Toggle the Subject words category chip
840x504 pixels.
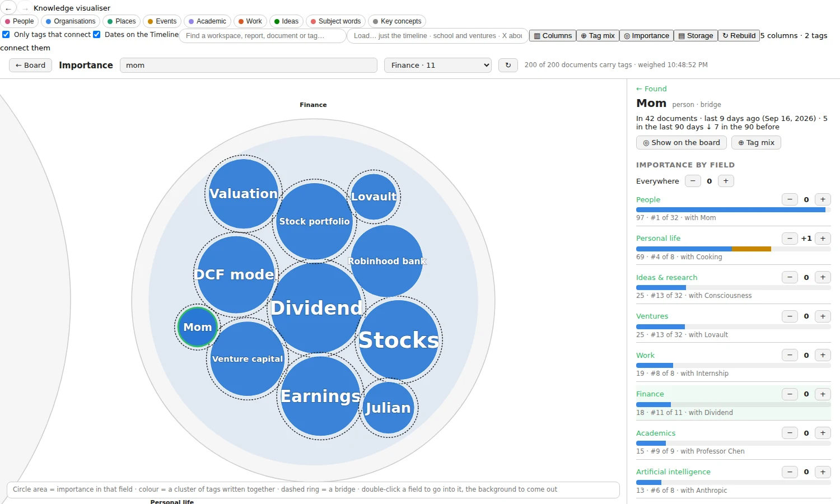(x=335, y=21)
